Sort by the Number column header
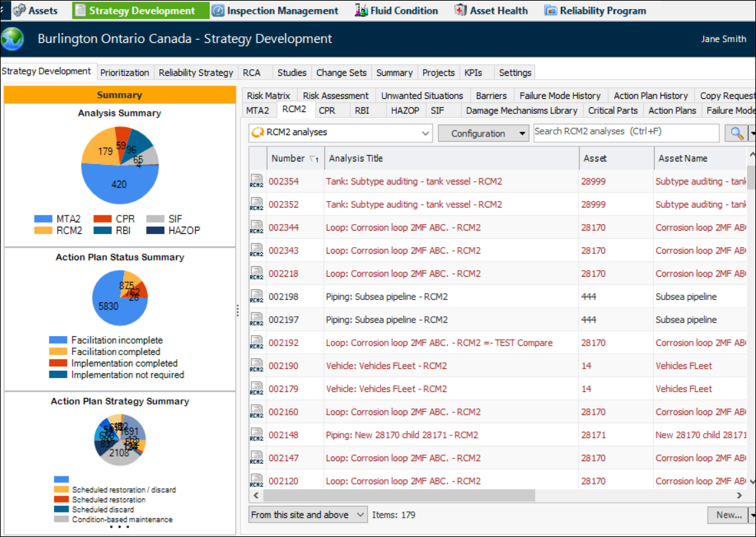The width and height of the screenshot is (756, 537). tap(288, 158)
